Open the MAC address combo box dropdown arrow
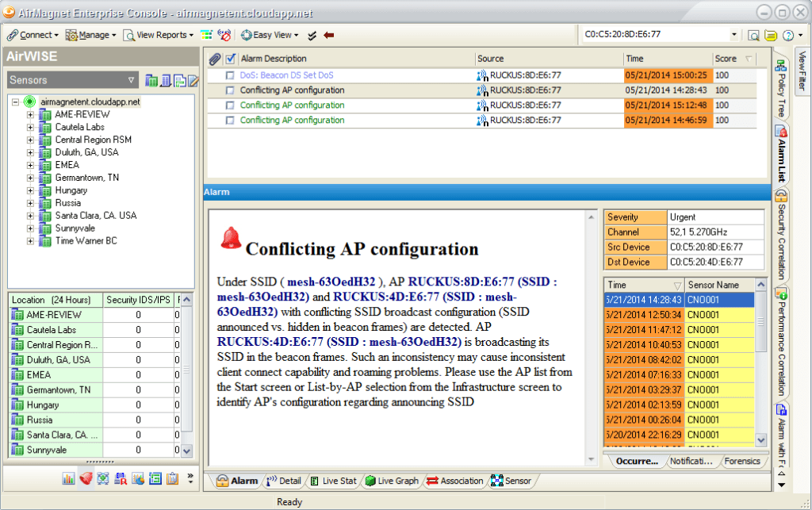The height and width of the screenshot is (510, 812). 733,35
